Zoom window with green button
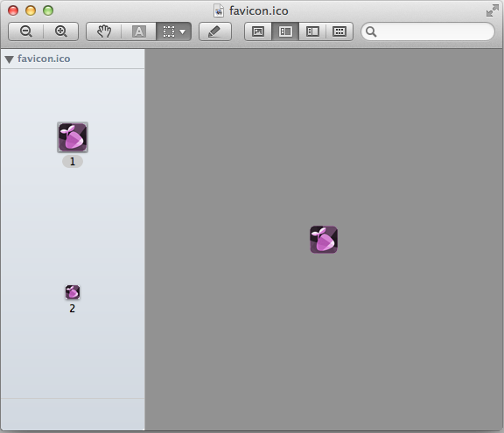 tap(48, 10)
